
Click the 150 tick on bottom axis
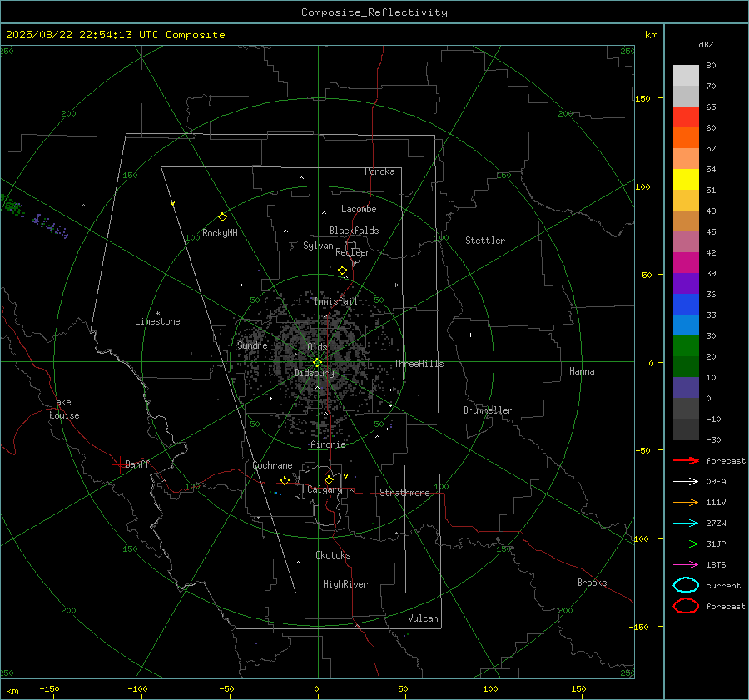[x=578, y=689]
